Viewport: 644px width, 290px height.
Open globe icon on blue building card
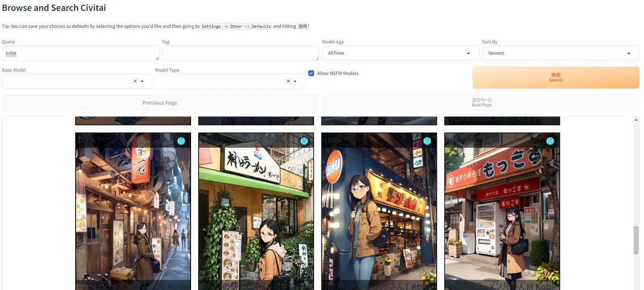427,141
